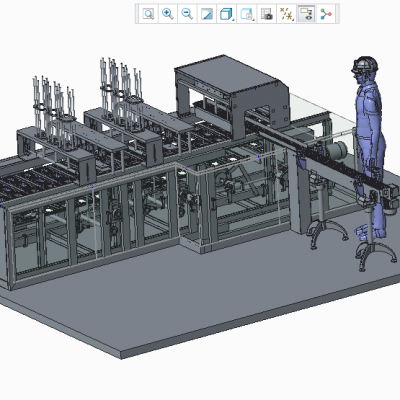Image resolution: width=400 pixels, height=400 pixels.
Task: Expand the Datum Display Filters dropdown
Action: click(286, 14)
